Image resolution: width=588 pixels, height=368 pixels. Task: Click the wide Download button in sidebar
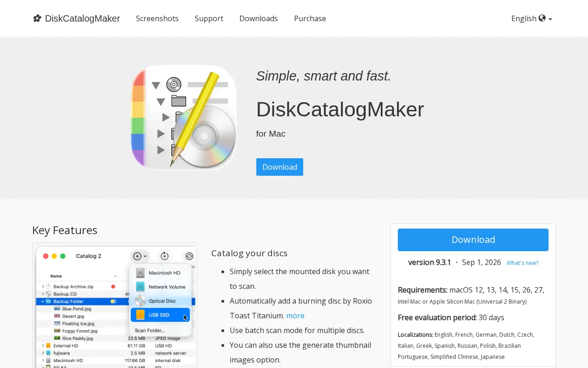coord(473,240)
